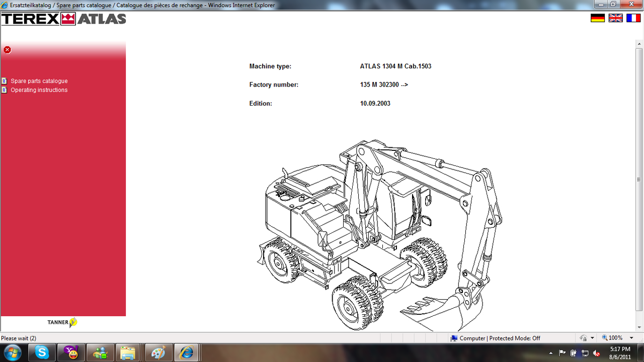
Task: Minimize the Internet Explorer window
Action: [x=600, y=5]
